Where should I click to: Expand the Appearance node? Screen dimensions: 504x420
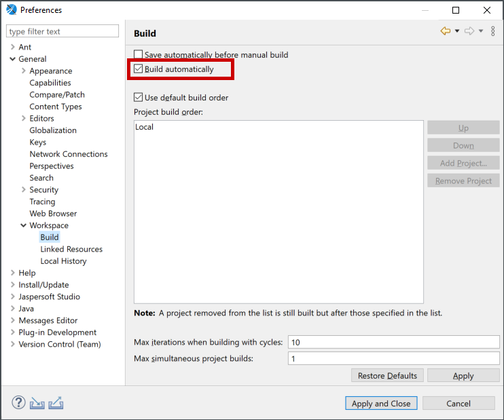[x=24, y=71]
